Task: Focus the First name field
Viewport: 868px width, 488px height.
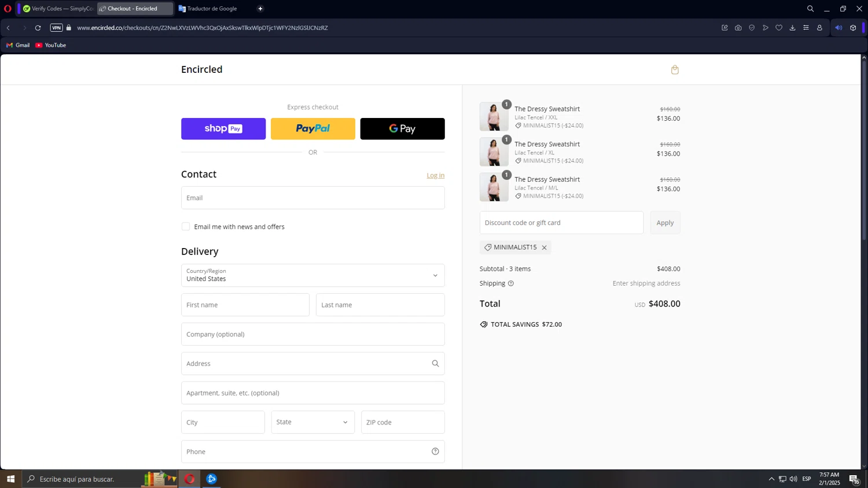Action: tap(245, 305)
